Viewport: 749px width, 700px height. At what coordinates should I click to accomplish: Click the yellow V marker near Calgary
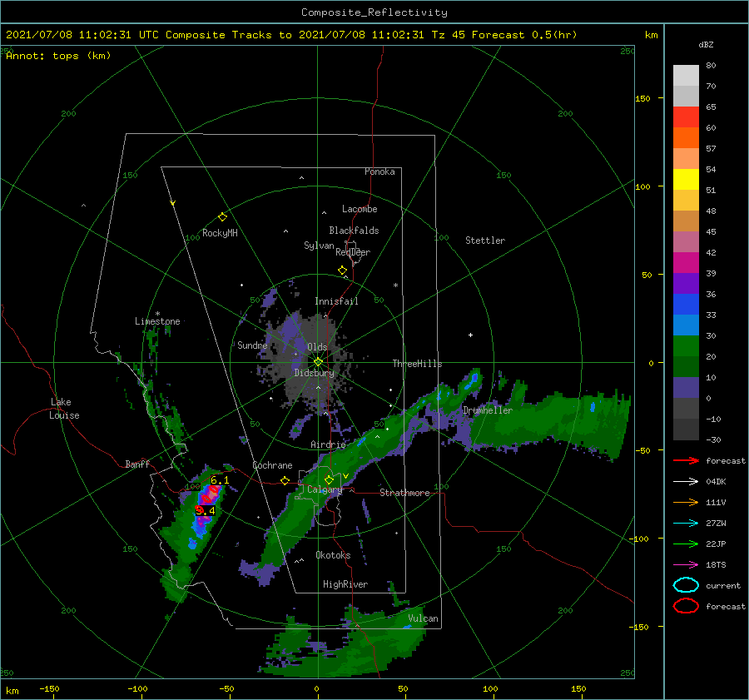345,476
